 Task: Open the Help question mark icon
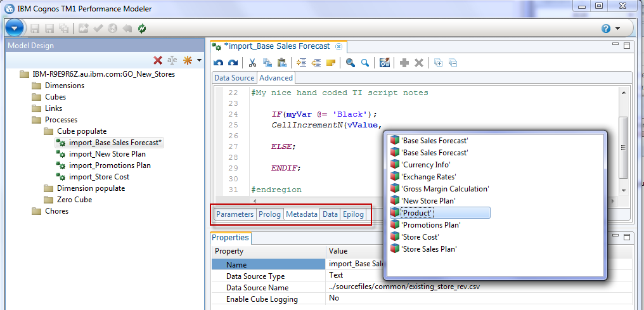606,29
